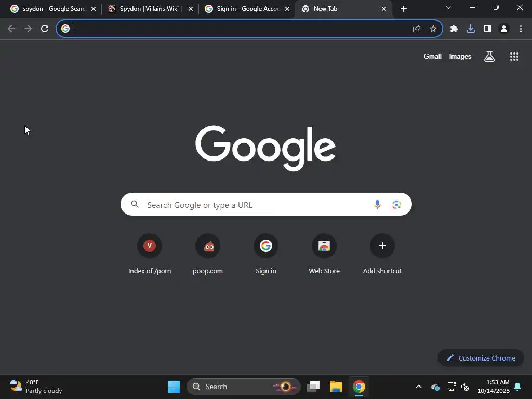Open Task View on the taskbar

[x=313, y=387]
